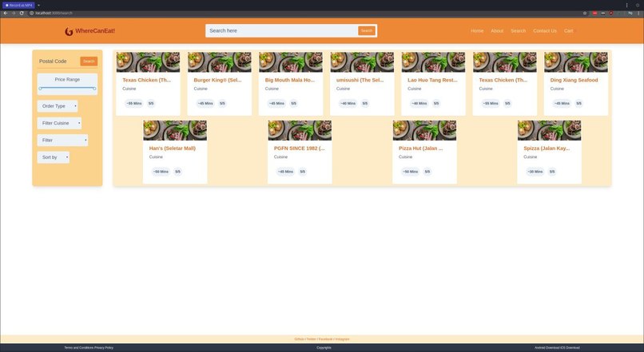Viewport: 644px width, 352px height.
Task: Click the food photo on Lao Huo Tang card
Action: pos(433,62)
